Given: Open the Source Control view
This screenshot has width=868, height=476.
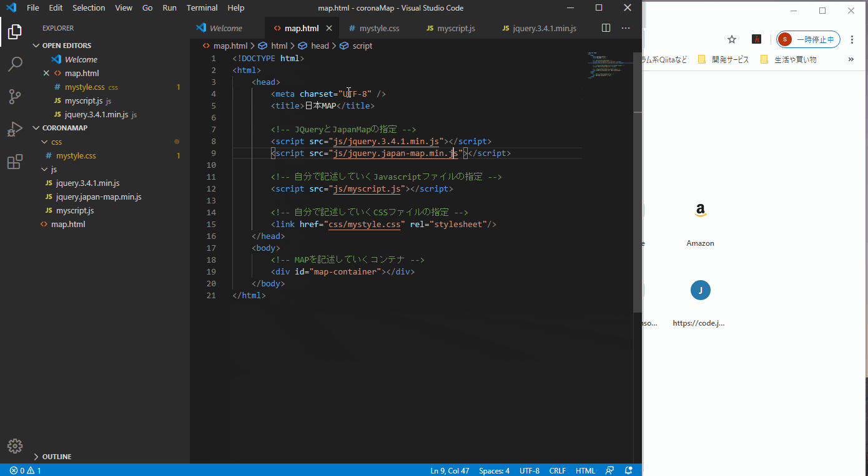Looking at the screenshot, I should [x=15, y=97].
